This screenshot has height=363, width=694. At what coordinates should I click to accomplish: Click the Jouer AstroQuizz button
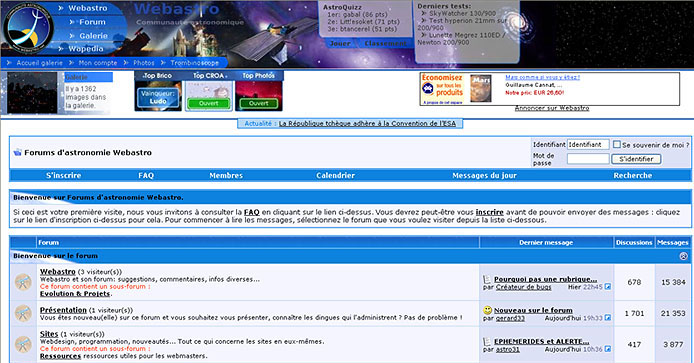[340, 43]
